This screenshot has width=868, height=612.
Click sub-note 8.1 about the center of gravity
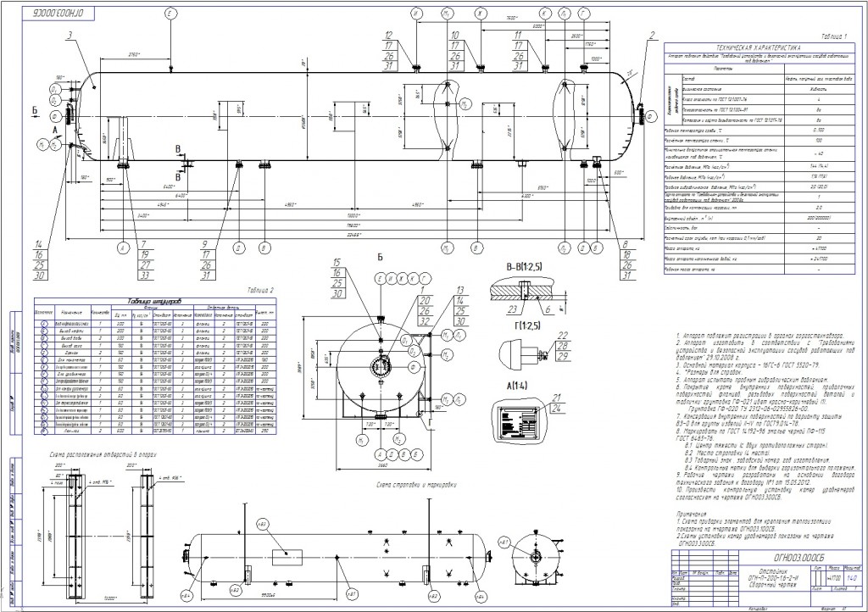coord(756,446)
